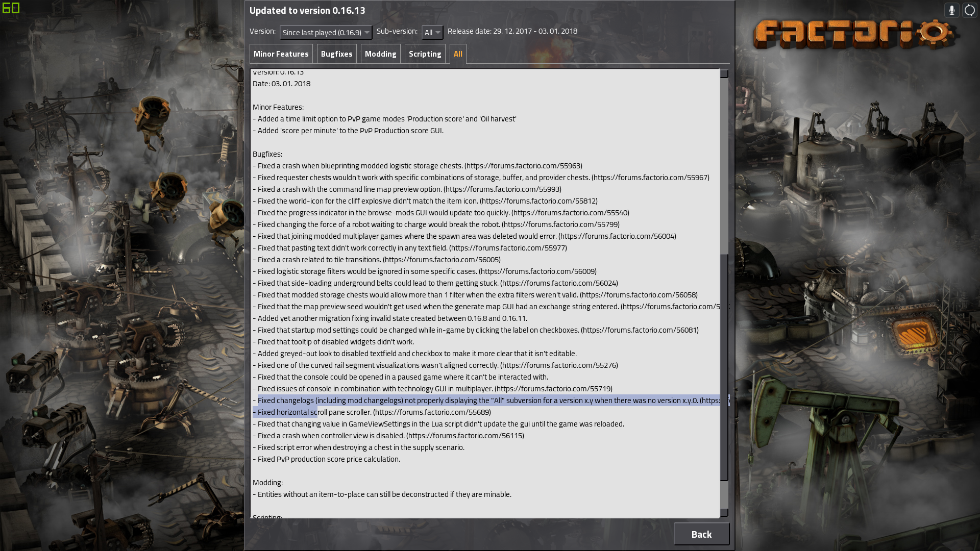The image size is (980, 551).
Task: Click "Added 'score per minute'" changelog line
Action: (x=348, y=131)
